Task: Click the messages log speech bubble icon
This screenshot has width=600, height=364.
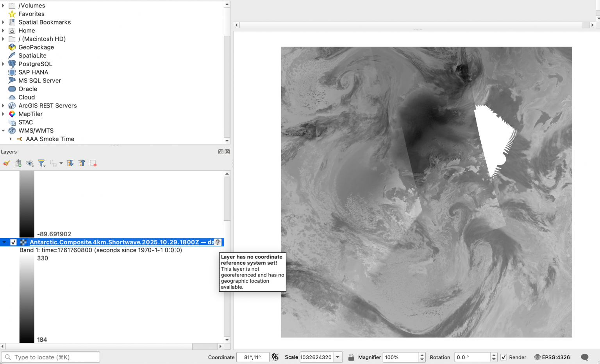Action: (x=584, y=357)
